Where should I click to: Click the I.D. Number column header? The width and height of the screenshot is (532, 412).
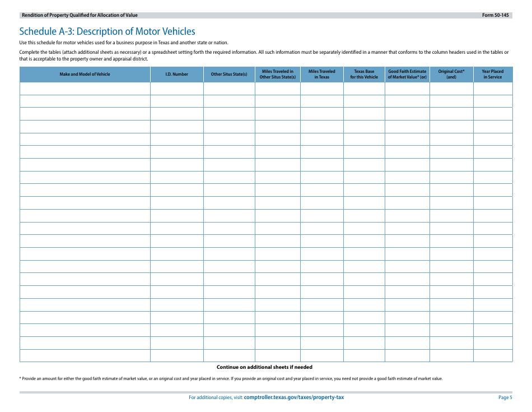coord(176,74)
